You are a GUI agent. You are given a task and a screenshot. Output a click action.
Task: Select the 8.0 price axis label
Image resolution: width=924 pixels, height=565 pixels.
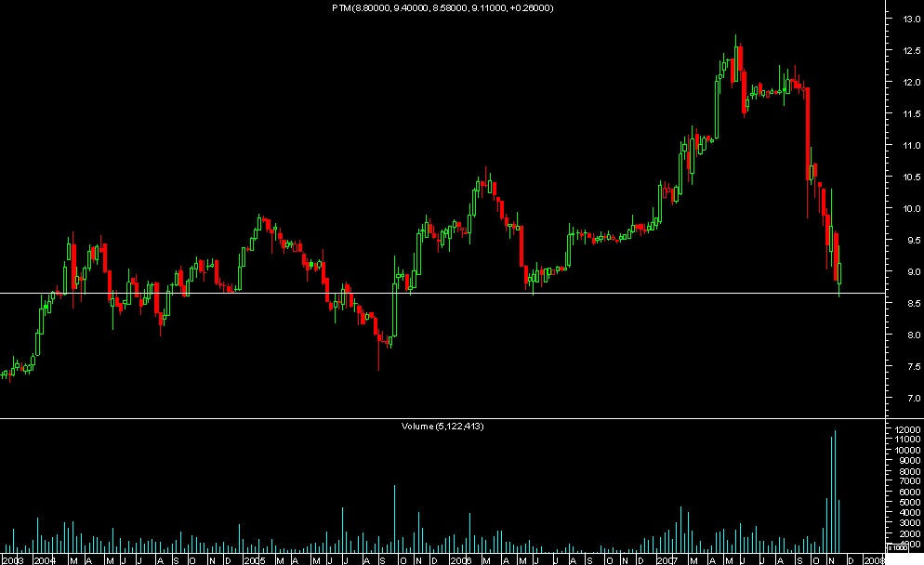(914, 335)
